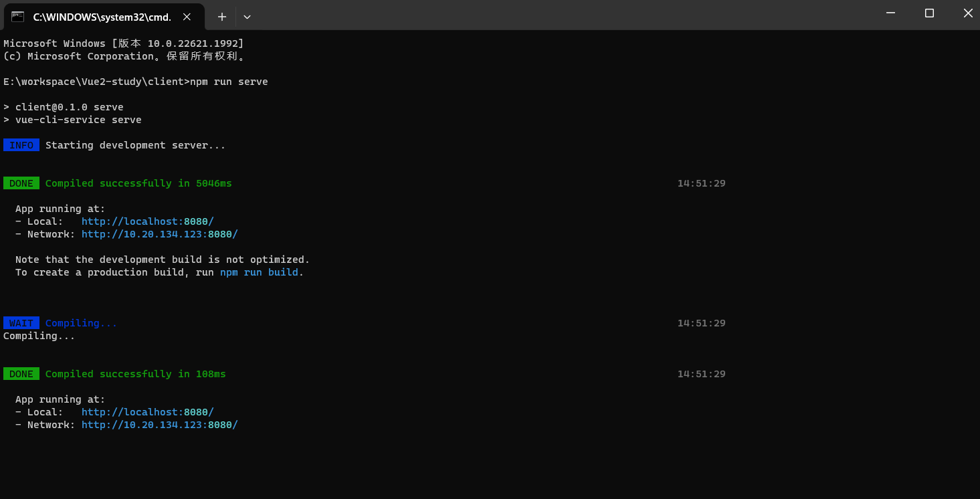The height and width of the screenshot is (499, 980).
Task: Click the blue WAIT badge
Action: pos(21,323)
